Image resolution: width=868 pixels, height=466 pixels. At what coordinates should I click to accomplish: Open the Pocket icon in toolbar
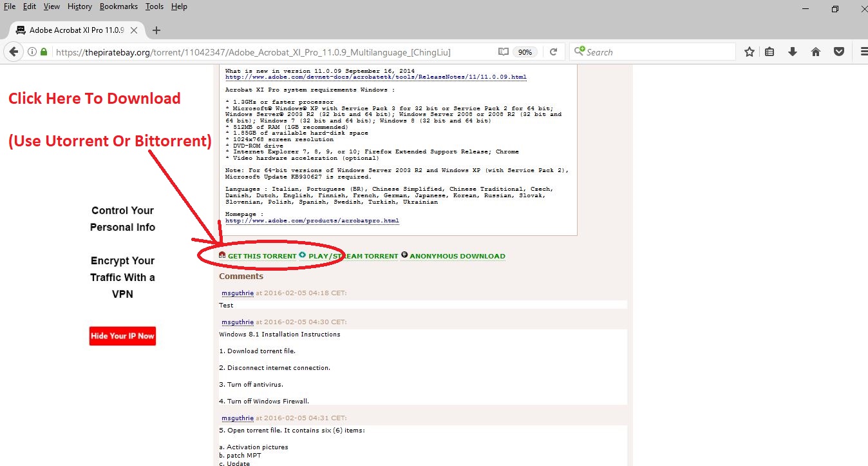(839, 52)
